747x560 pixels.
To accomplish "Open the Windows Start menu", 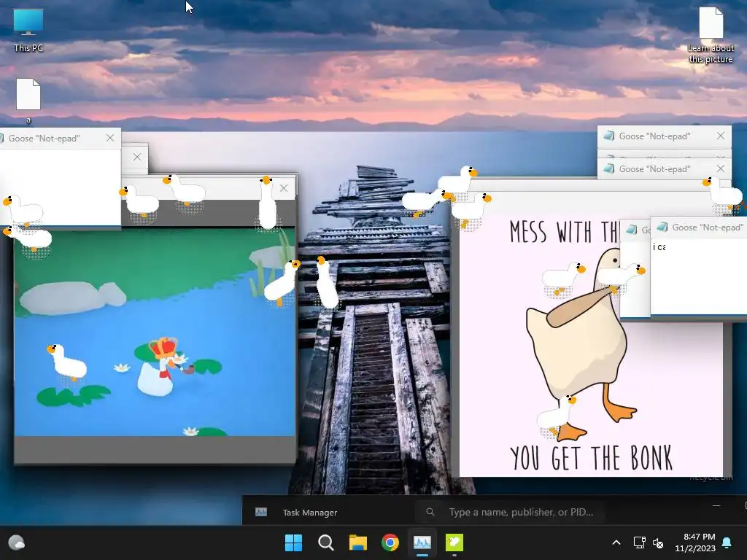I will [x=293, y=542].
